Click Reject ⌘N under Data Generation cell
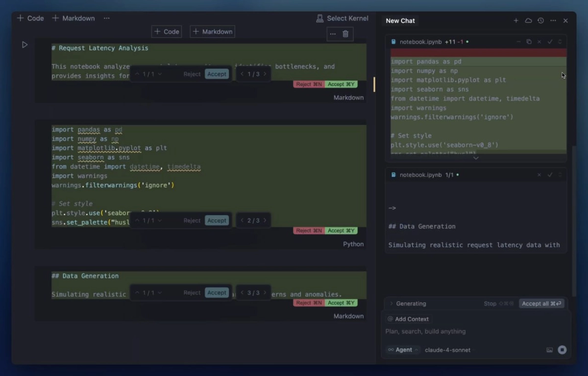Image resolution: width=588 pixels, height=376 pixels. pyautogui.click(x=309, y=303)
